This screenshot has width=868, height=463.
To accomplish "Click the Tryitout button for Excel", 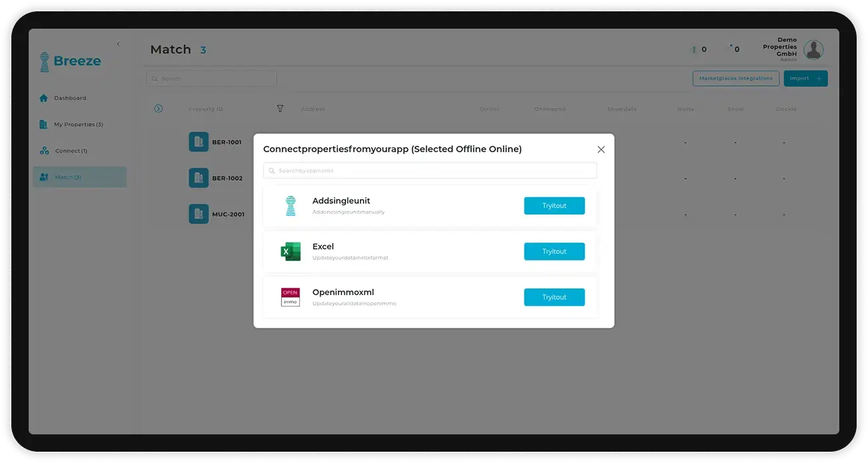I will 554,252.
